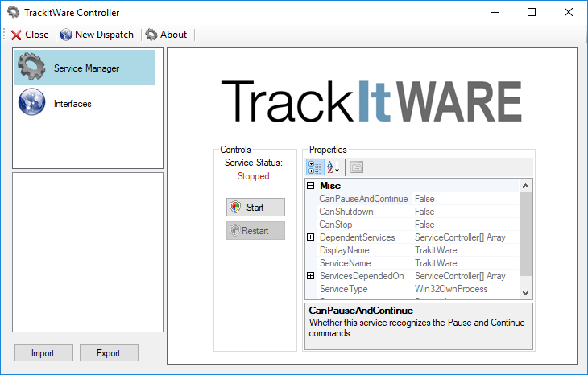Click the False value of CanShutdown
The height and width of the screenshot is (375, 588).
424,212
